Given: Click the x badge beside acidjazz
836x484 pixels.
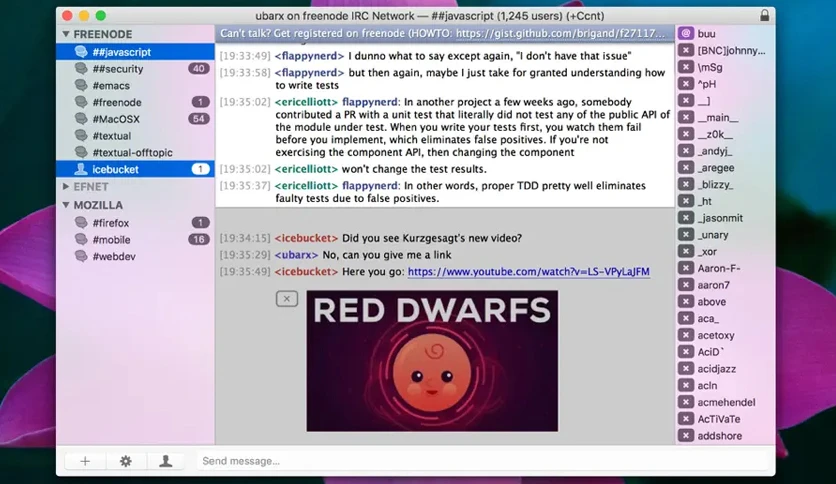Looking at the screenshot, I should pyautogui.click(x=686, y=368).
